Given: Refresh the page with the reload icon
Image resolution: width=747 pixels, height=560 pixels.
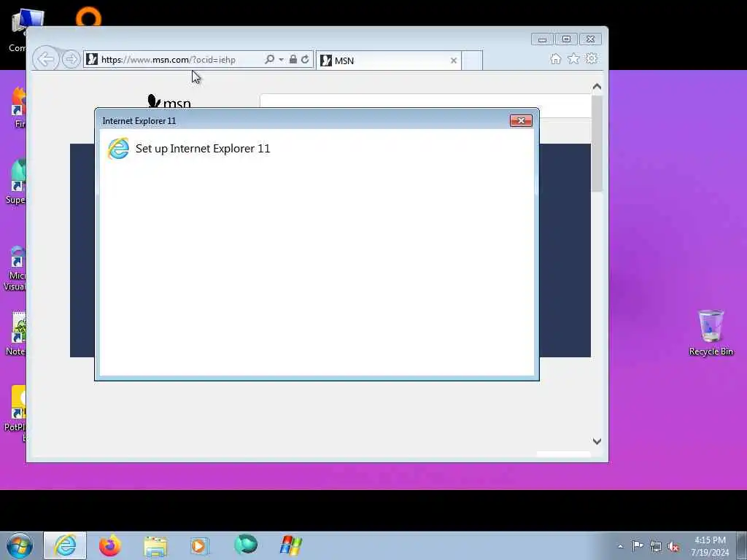Looking at the screenshot, I should tap(306, 59).
